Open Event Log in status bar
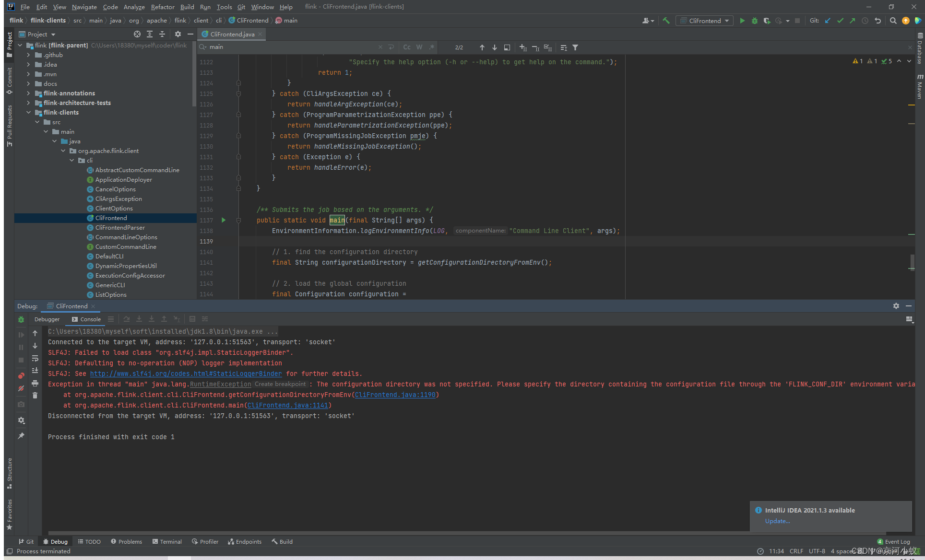 (893, 542)
